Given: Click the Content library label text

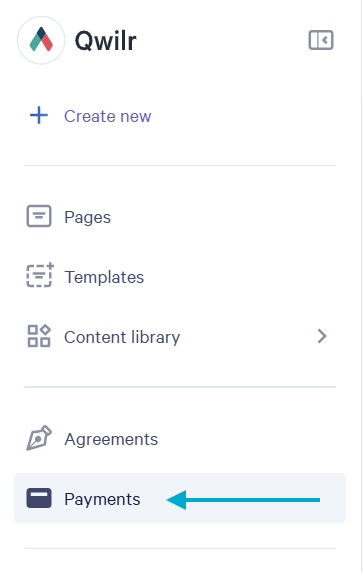Looking at the screenshot, I should click(x=122, y=337).
